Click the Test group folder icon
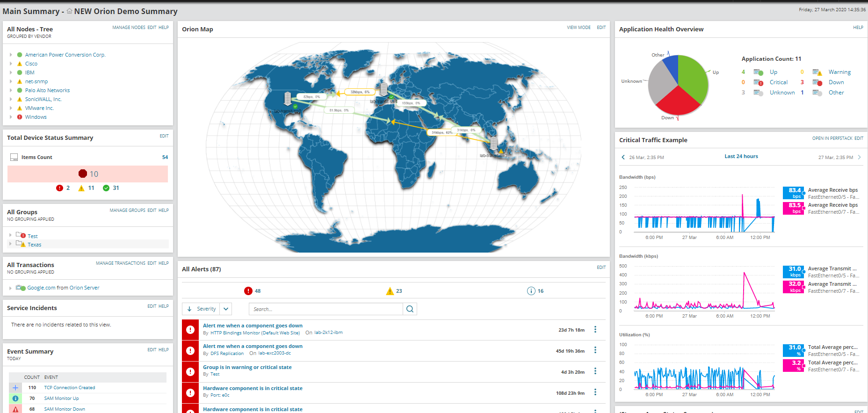868x413 pixels. [21, 235]
